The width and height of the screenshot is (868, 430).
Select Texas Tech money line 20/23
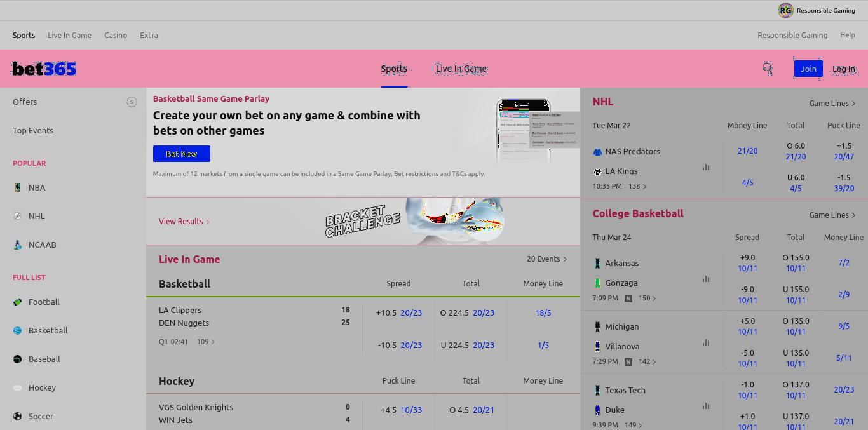click(x=844, y=389)
